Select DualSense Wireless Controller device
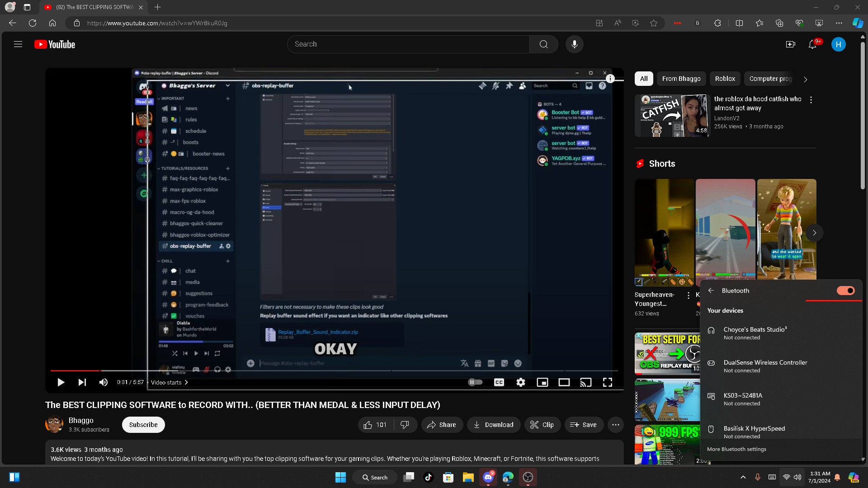This screenshot has width=868, height=488. coord(781,366)
